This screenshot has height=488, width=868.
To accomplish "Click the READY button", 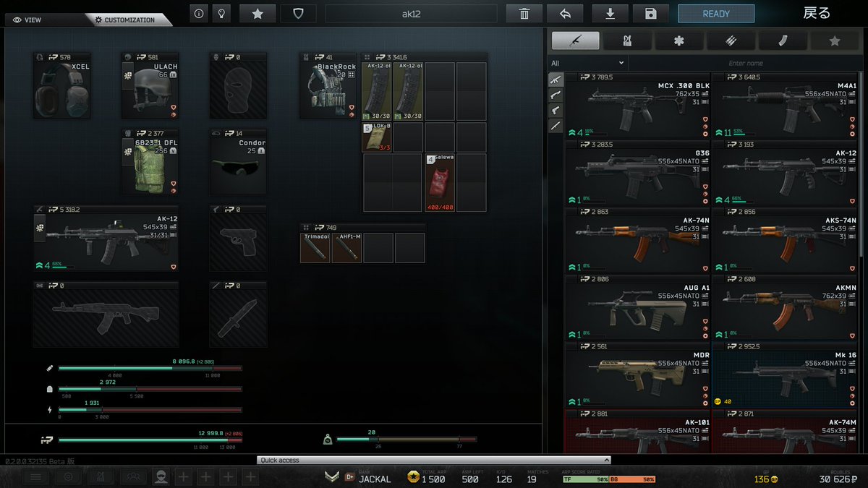I will 715,13.
